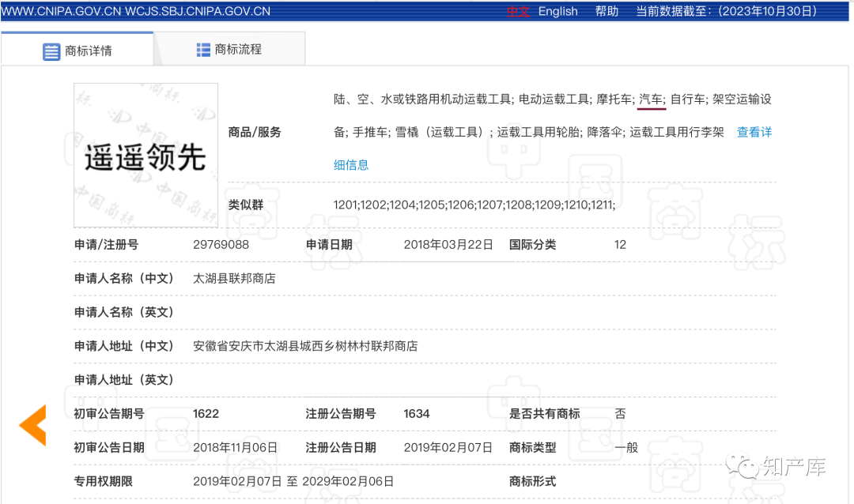This screenshot has height=504, width=854.
Task: Switch language to English
Action: point(557,11)
